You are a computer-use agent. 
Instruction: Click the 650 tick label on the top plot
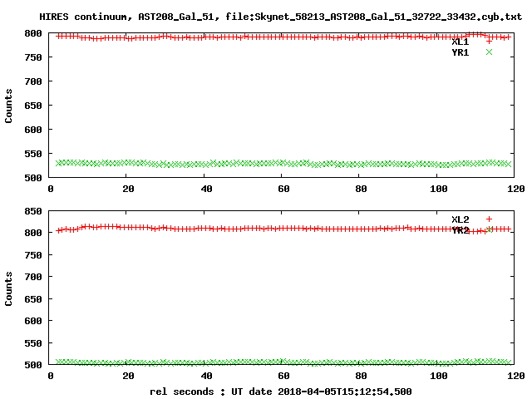click(33, 106)
